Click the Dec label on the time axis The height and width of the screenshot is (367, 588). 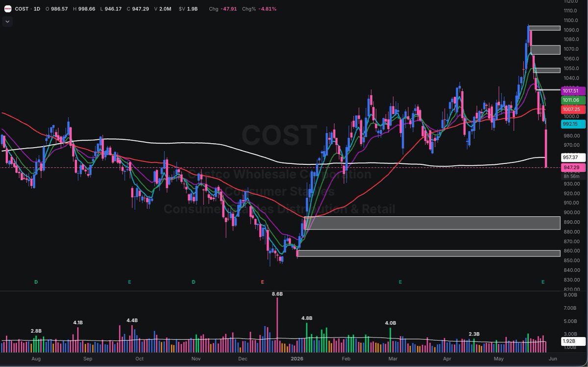(x=243, y=359)
